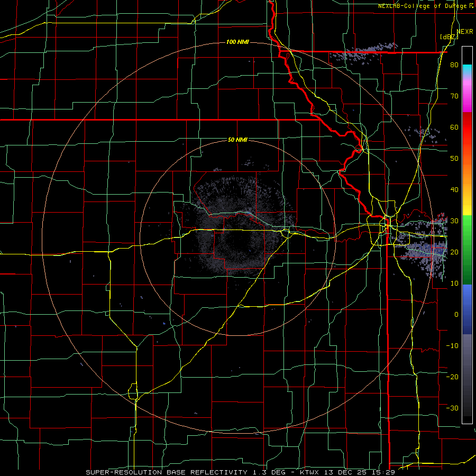Click the 20 value on the dBZ scale
The image size is (476, 476).
tap(454, 252)
